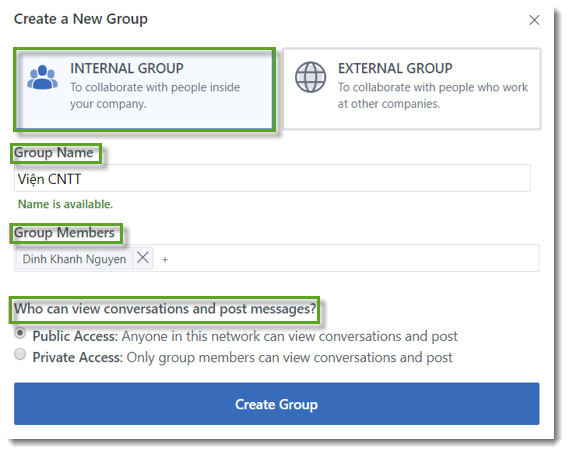
Task: Click the Create Group button
Action: coord(277,404)
